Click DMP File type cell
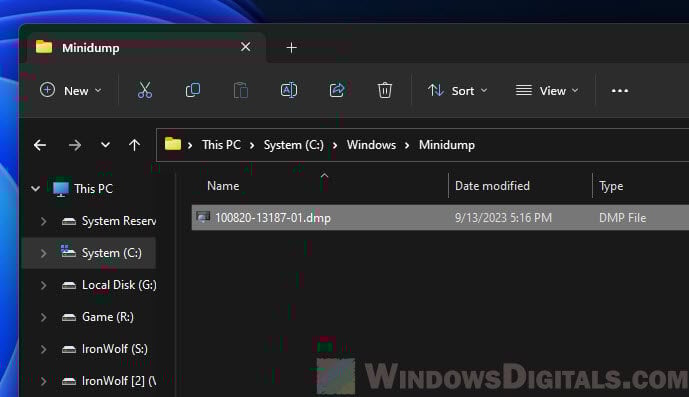 pyautogui.click(x=622, y=218)
